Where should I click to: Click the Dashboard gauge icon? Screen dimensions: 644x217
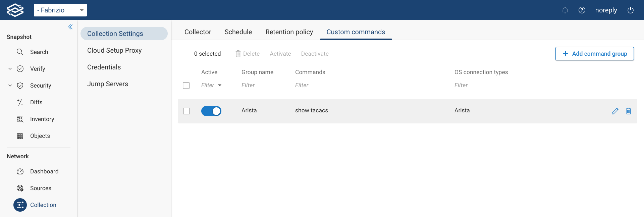20,171
